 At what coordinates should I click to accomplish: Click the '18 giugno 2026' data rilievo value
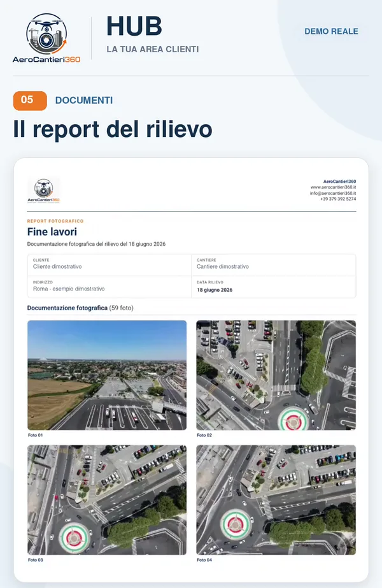click(215, 290)
